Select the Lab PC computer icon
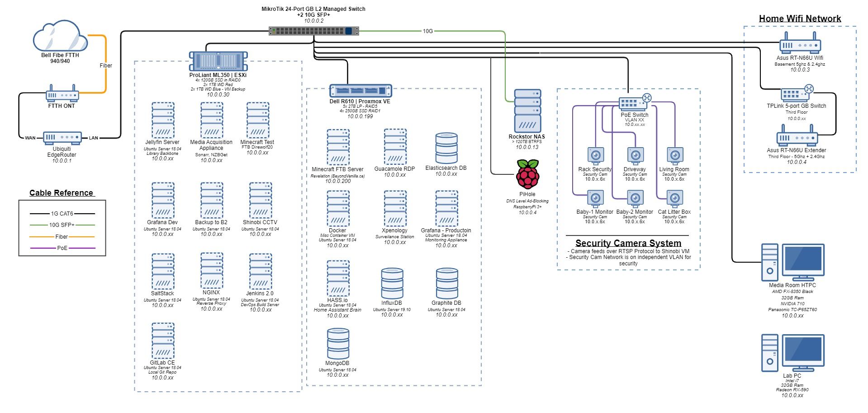The height and width of the screenshot is (413, 868). point(792,353)
